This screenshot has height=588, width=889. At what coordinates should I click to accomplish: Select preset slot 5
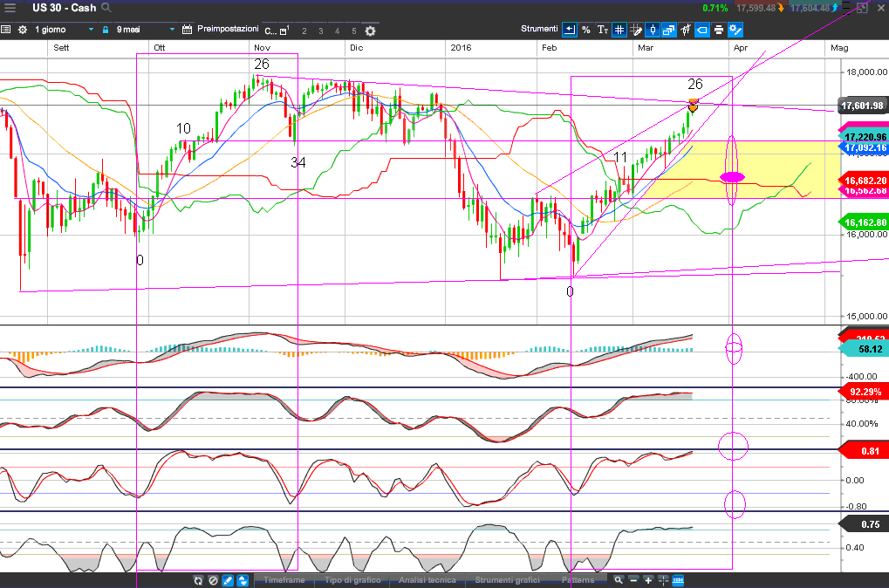click(354, 31)
